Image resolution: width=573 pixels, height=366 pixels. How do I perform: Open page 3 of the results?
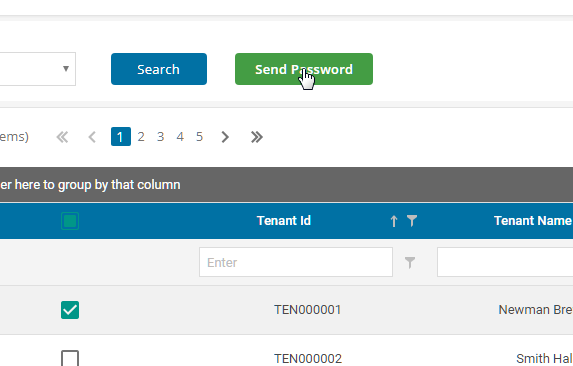pyautogui.click(x=160, y=137)
